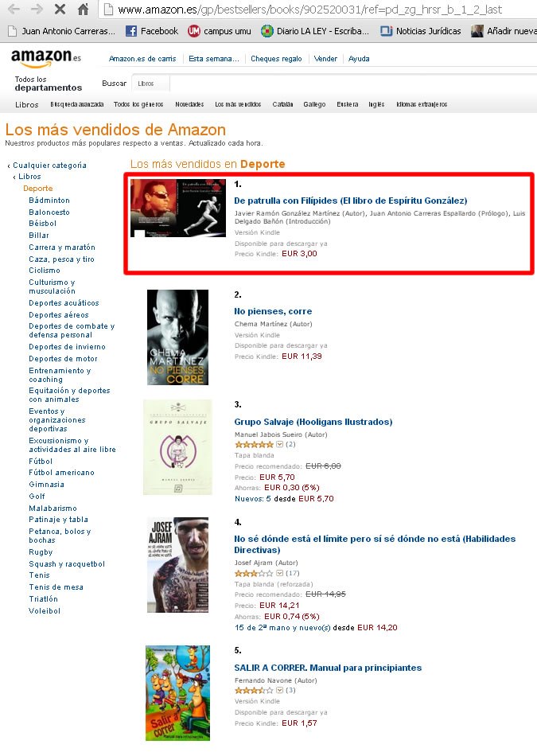Go to browser home page icon
Image resolution: width=537 pixels, height=756 pixels.
[x=83, y=9]
